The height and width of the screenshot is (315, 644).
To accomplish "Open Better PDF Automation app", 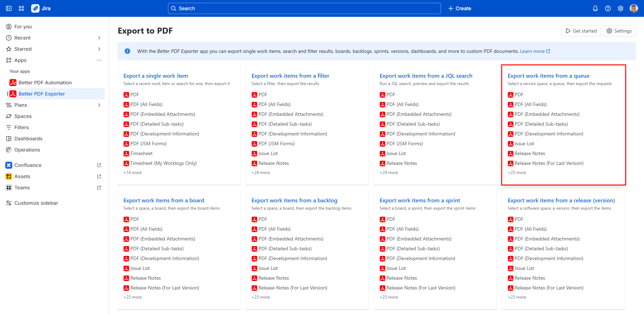I will coord(45,83).
